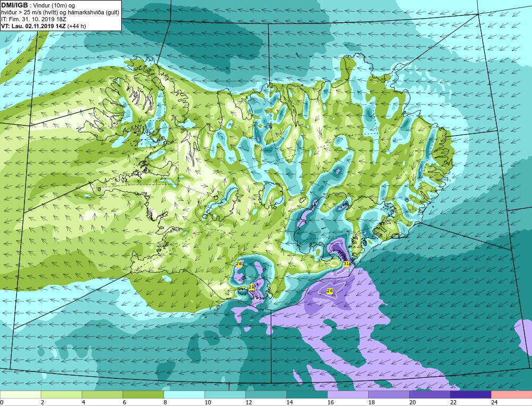Select the light green 2–4 legend swatch

pyautogui.click(x=61, y=395)
